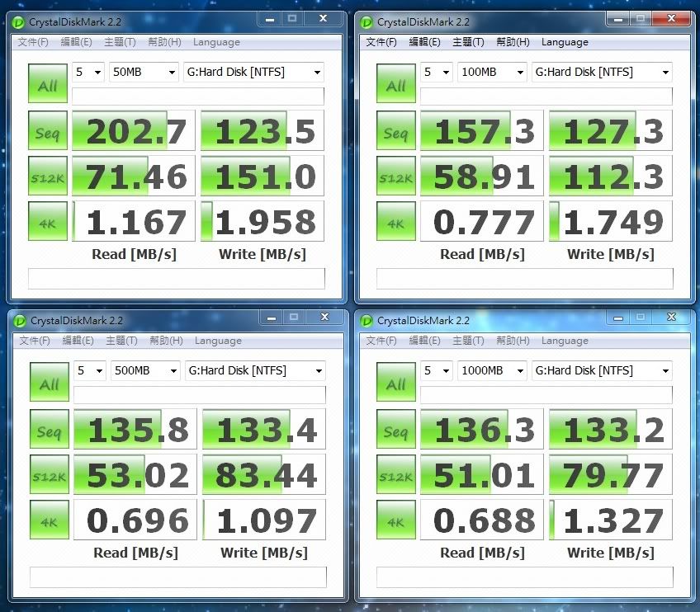Open the 文件(F) menu in the 100MB window
Screen dimensions: 700x612
(381, 42)
